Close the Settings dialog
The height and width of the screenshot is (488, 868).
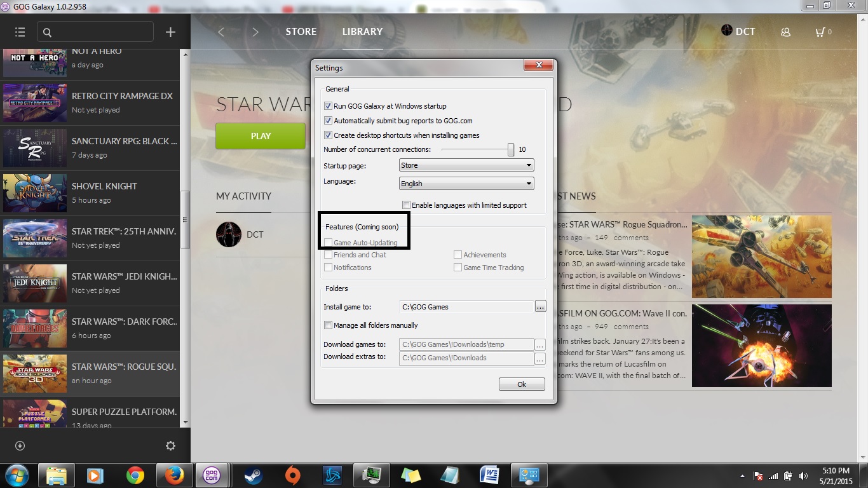pyautogui.click(x=538, y=65)
